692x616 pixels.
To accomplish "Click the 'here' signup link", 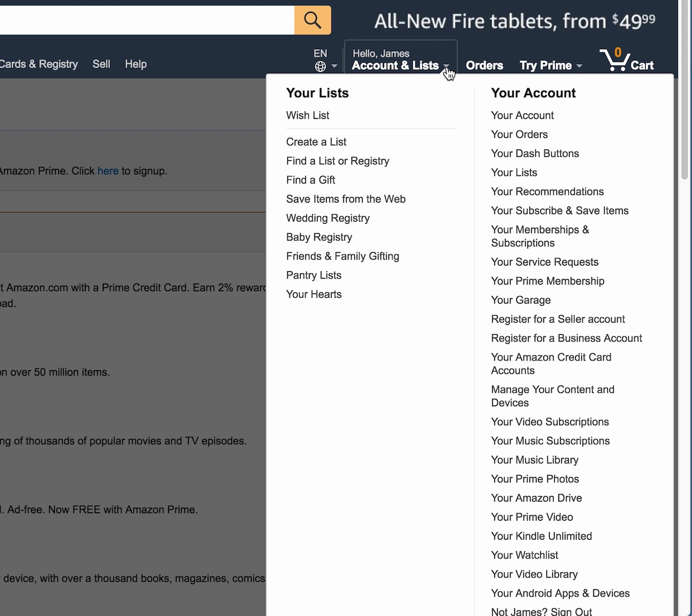I will (108, 171).
